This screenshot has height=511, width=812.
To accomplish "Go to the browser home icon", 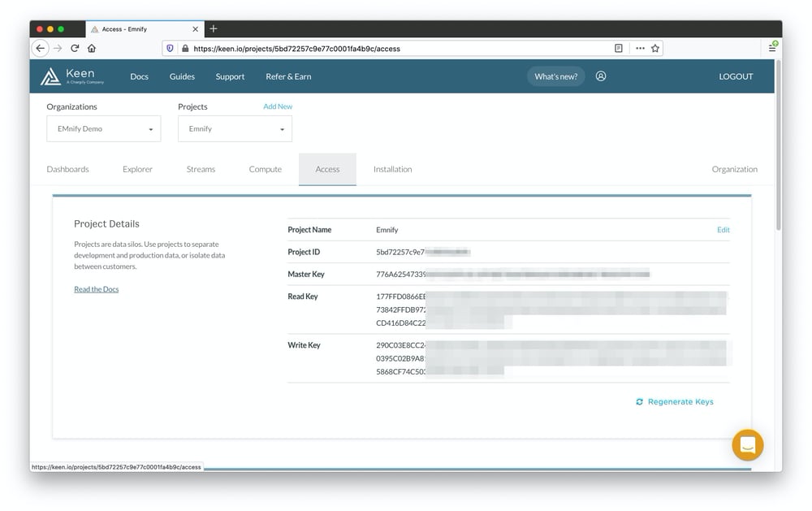I will (92, 48).
